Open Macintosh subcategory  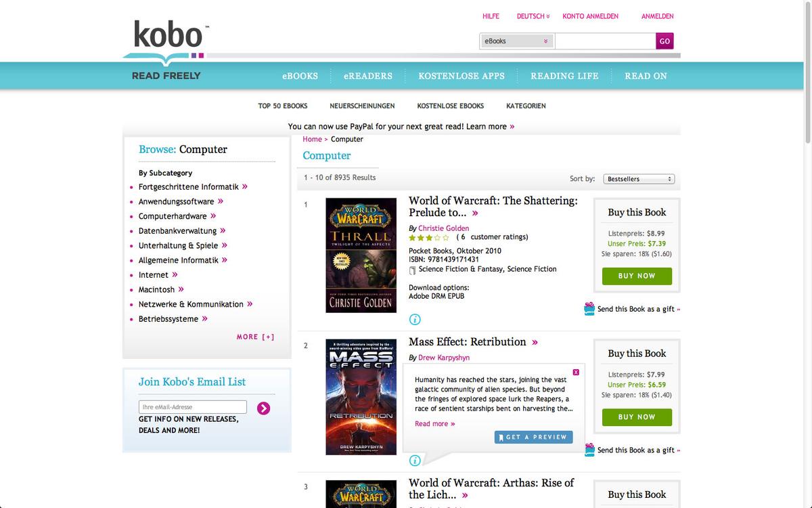click(156, 290)
